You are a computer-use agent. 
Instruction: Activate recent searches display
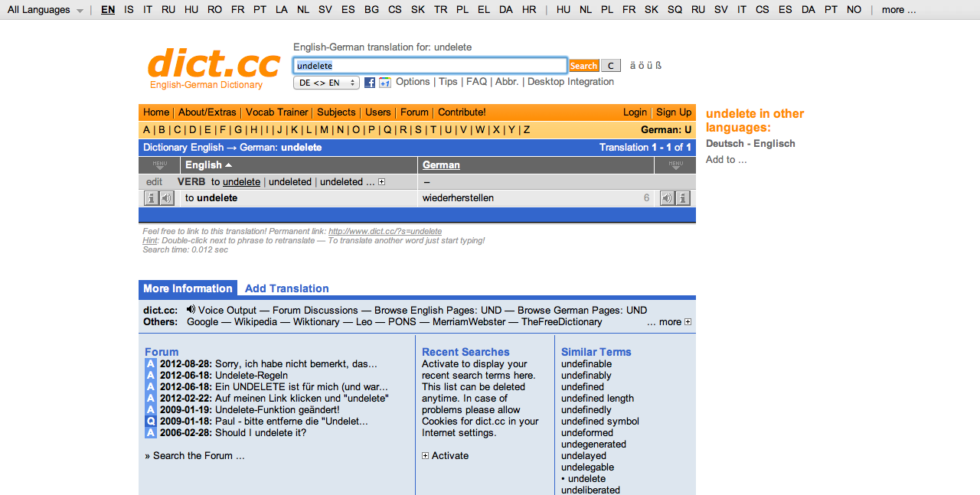445,455
